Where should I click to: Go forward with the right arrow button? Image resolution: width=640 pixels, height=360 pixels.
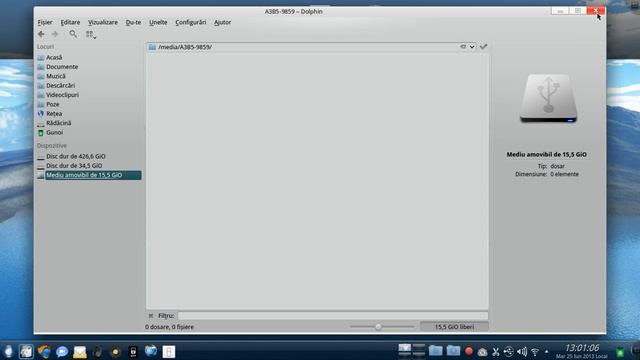click(x=55, y=34)
